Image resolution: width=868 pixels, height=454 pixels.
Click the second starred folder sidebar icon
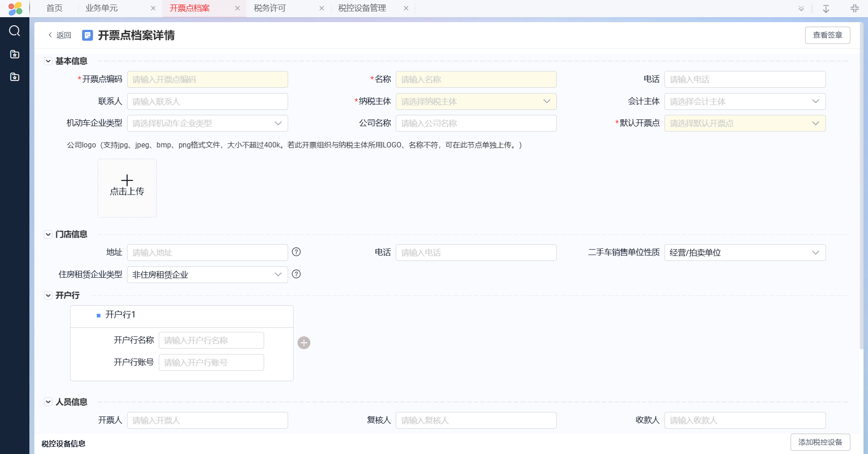tap(14, 77)
